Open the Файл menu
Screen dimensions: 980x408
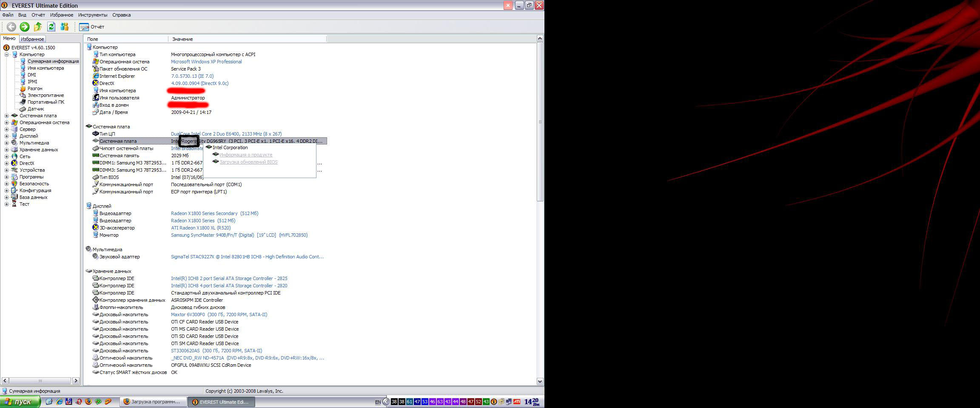point(8,15)
